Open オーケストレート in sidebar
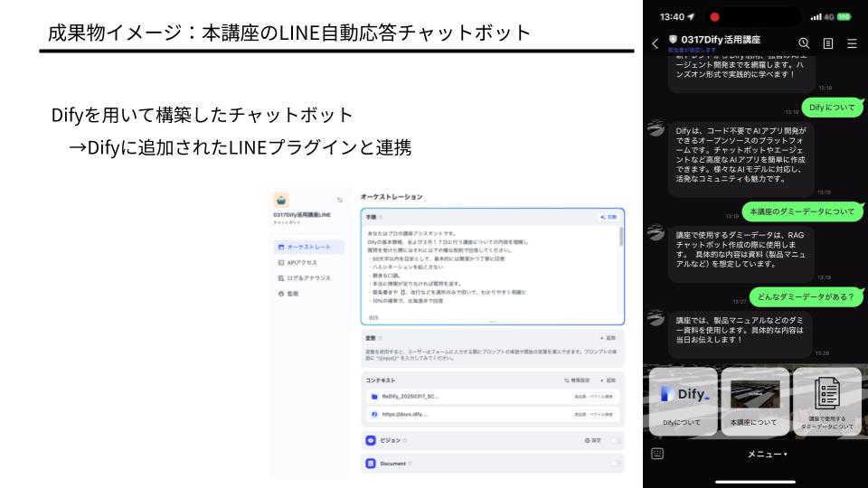Image resolution: width=868 pixels, height=488 pixels. pyautogui.click(x=307, y=247)
